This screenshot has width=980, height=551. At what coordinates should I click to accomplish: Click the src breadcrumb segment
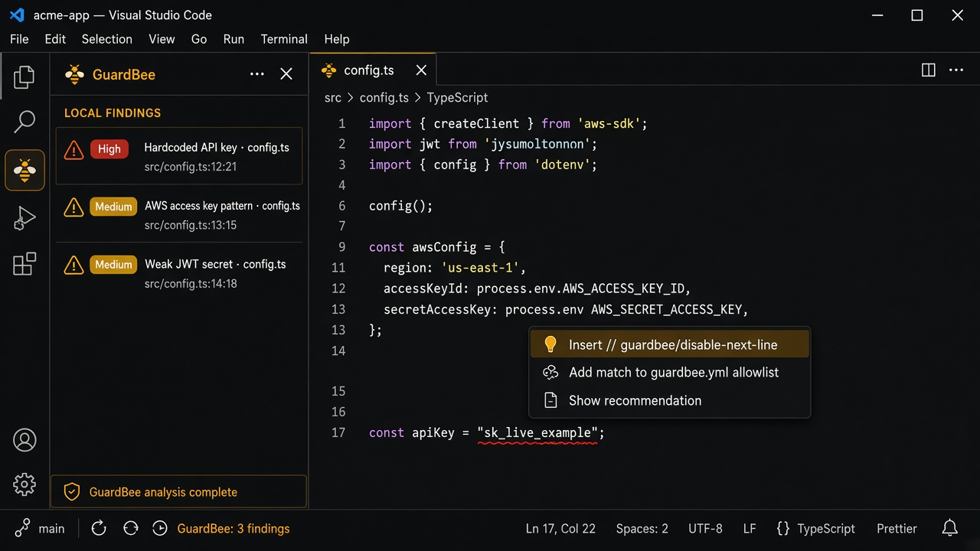pos(333,98)
